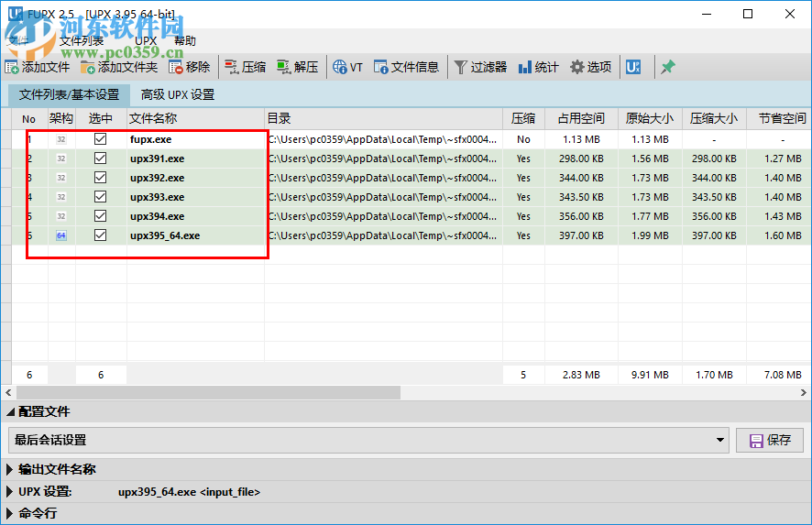Uncheck the upx395_64.exe checkbox
812x525 pixels.
[x=101, y=235]
